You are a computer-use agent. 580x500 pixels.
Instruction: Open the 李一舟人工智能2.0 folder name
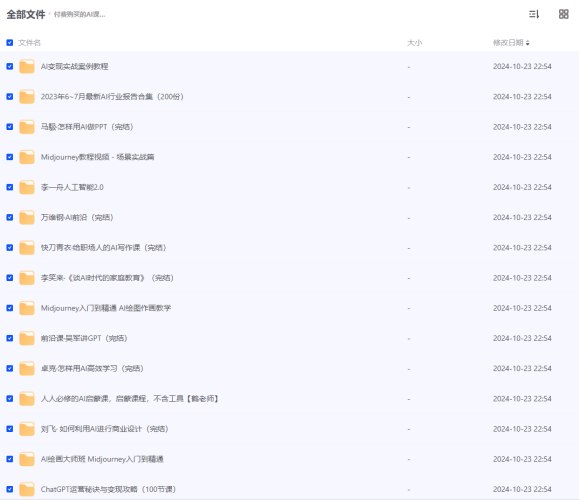(72, 188)
